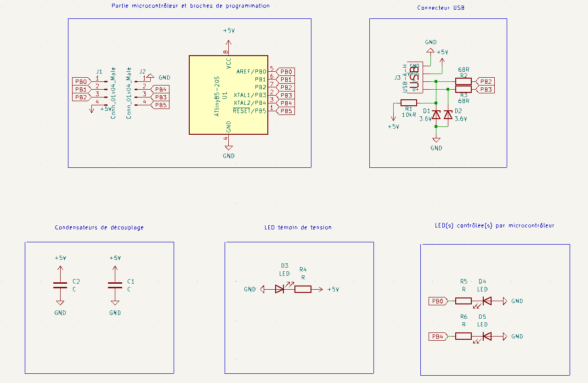Select resistor R6 symbol
The height and width of the screenshot is (383, 588).
(463, 337)
